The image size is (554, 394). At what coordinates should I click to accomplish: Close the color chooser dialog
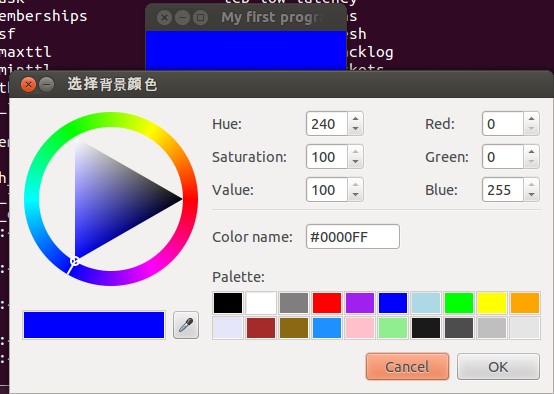point(29,84)
